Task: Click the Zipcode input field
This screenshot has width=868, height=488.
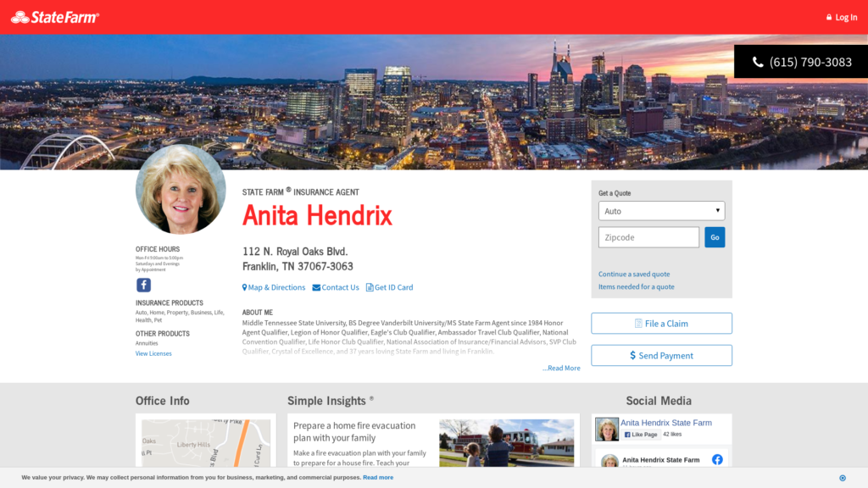Action: point(648,237)
